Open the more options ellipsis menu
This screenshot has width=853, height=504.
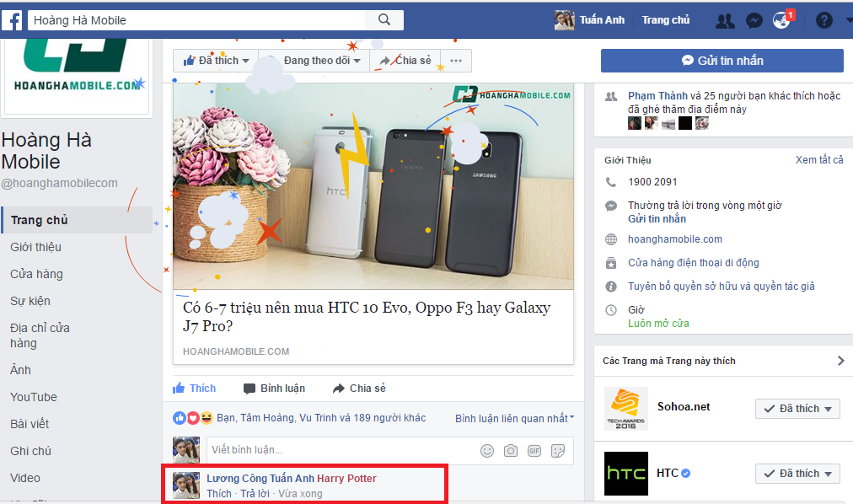pyautogui.click(x=456, y=61)
